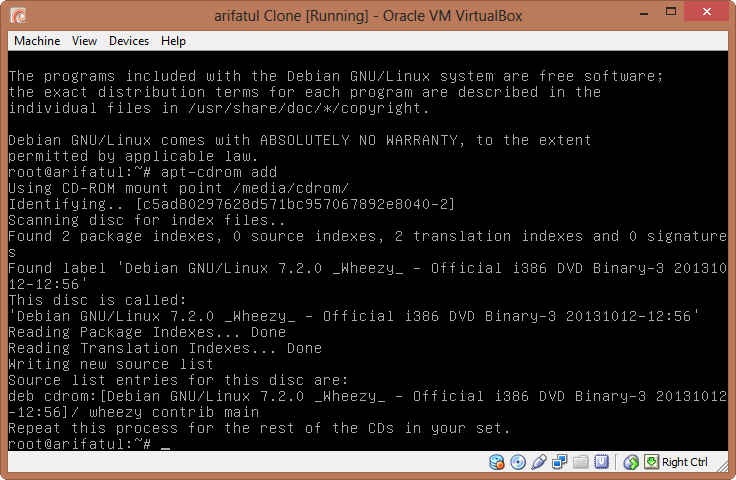Image resolution: width=736 pixels, height=480 pixels.
Task: Click 'Source list entries for this disc are:' line
Action: click(178, 380)
